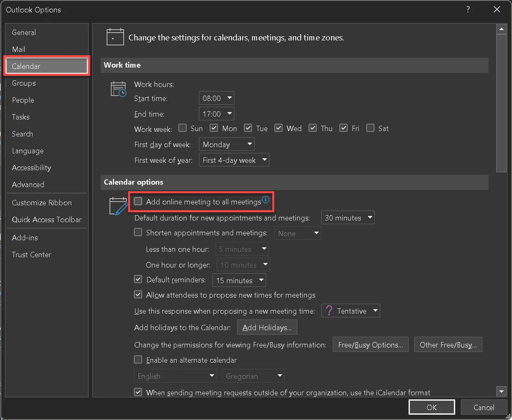Viewport: 512px width, 420px height.
Task: Select the General options category
Action: click(47, 32)
